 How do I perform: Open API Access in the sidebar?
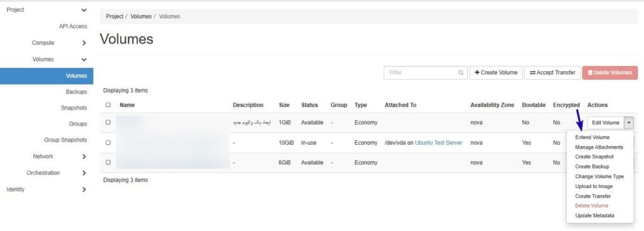point(73,26)
